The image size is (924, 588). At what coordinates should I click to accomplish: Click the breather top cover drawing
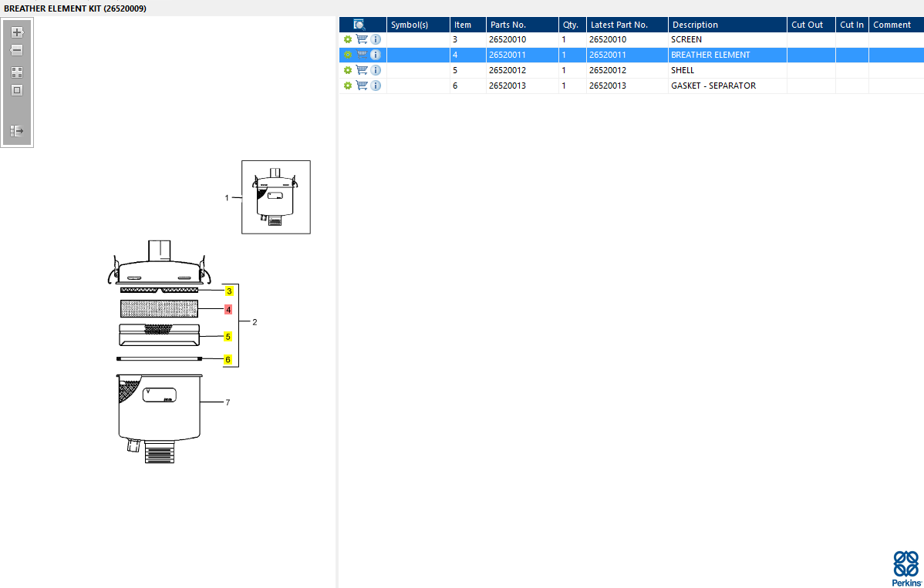point(159,263)
